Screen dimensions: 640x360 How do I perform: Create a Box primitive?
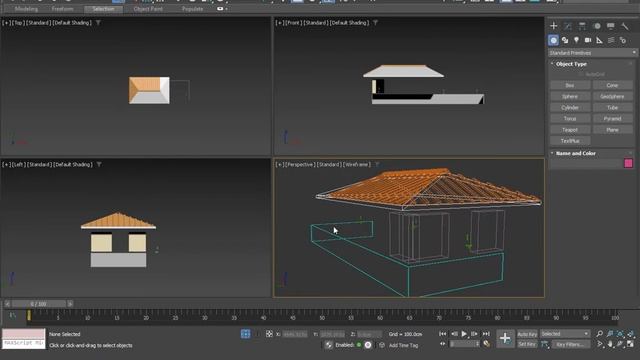coord(570,85)
